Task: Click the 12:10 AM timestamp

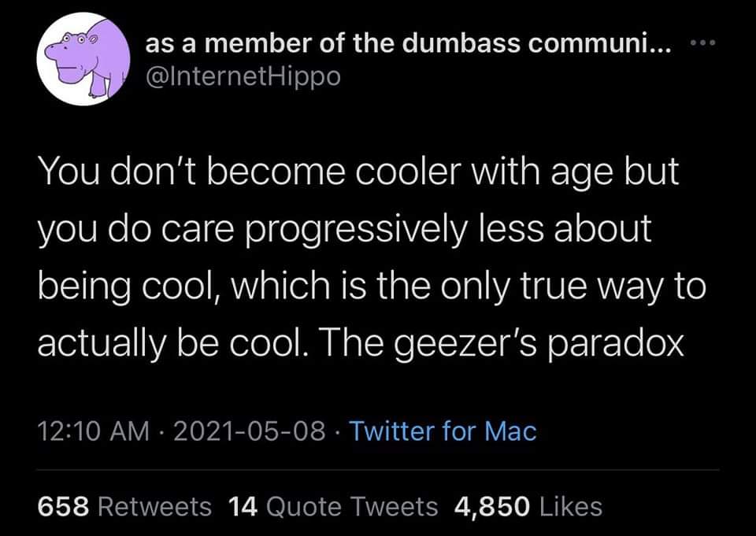Action: coord(94,431)
